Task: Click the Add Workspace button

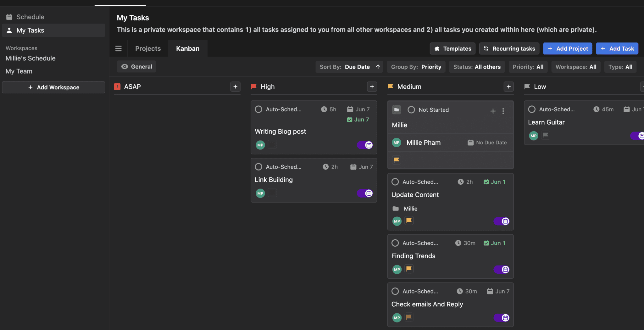Action: pyautogui.click(x=53, y=87)
